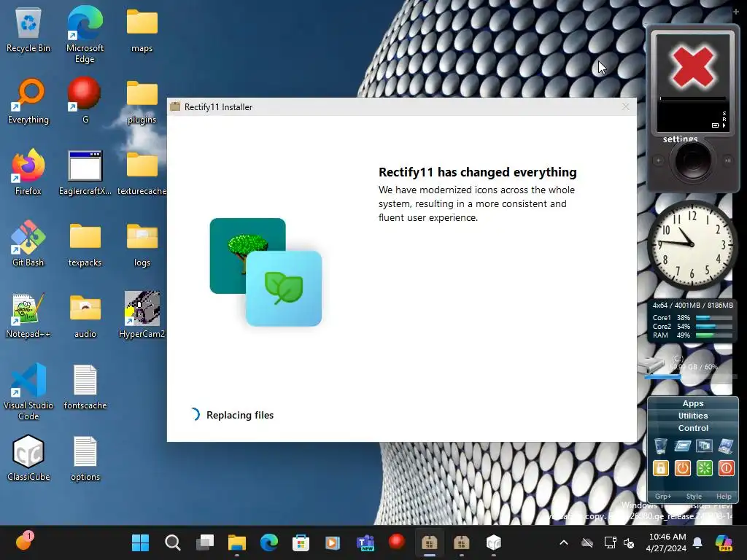Open ClassiCube from the taskbar

[x=494, y=542]
